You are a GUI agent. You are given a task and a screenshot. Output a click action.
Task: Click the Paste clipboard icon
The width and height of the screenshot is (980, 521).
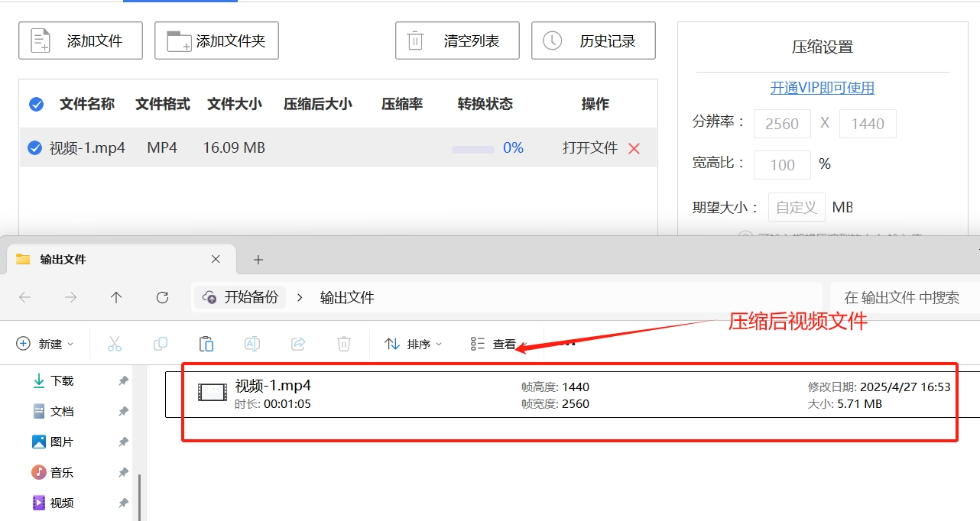[206, 343]
